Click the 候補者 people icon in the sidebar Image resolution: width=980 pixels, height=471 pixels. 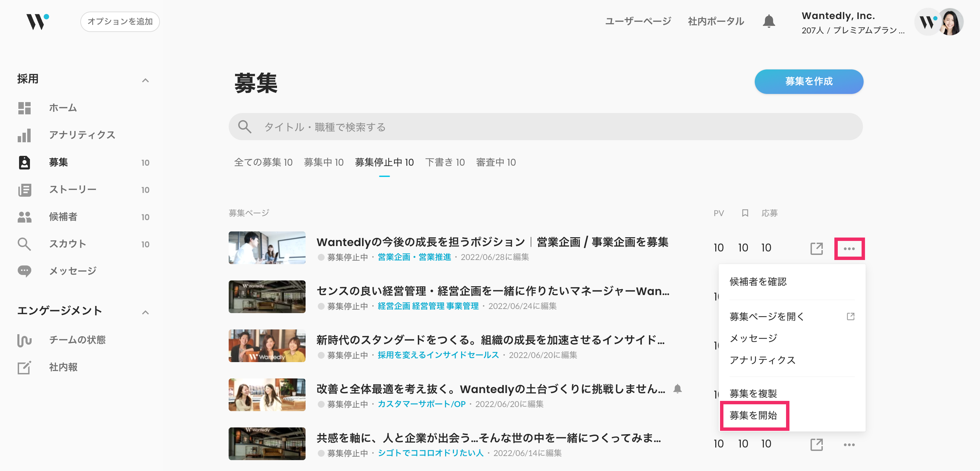pyautogui.click(x=24, y=217)
